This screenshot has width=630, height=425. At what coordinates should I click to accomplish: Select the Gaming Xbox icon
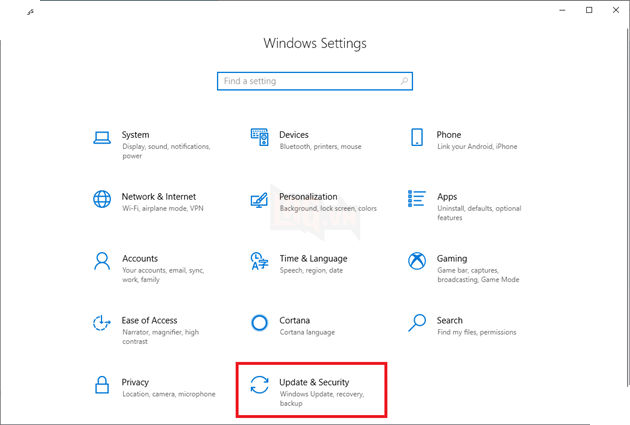tap(417, 261)
